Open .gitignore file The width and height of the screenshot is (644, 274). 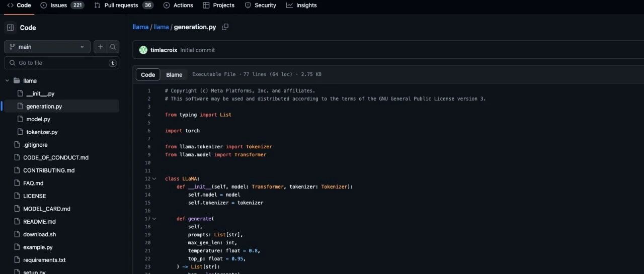tap(35, 145)
